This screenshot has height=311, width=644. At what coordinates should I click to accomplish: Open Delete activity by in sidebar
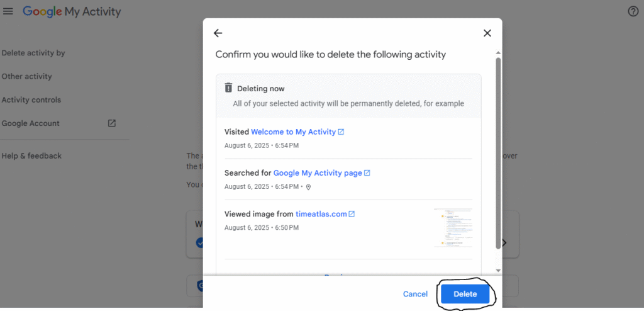[x=33, y=53]
